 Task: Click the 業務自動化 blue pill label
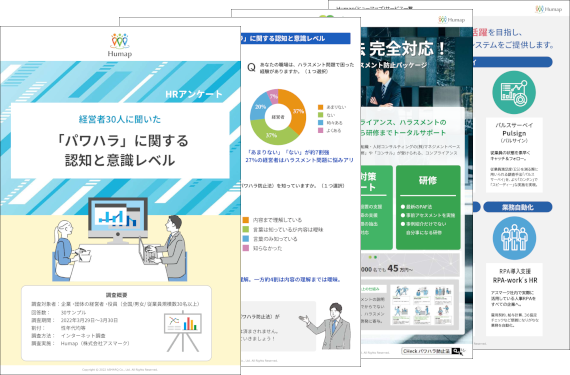518,207
